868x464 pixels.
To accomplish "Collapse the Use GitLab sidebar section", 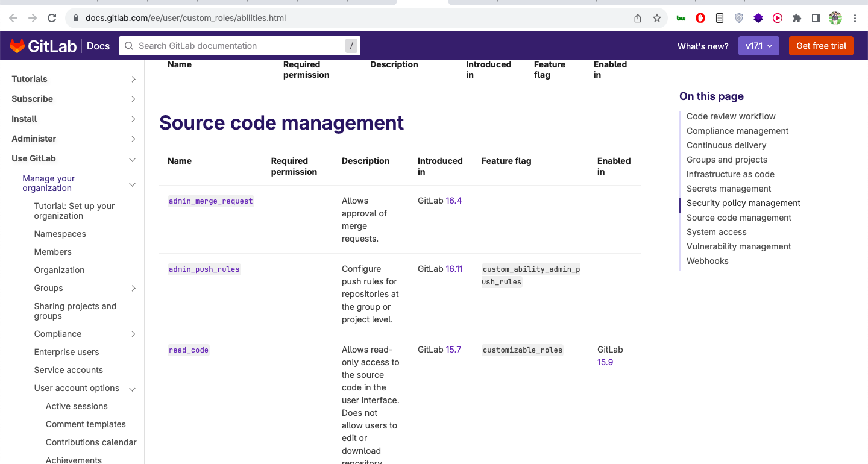I will tap(133, 159).
